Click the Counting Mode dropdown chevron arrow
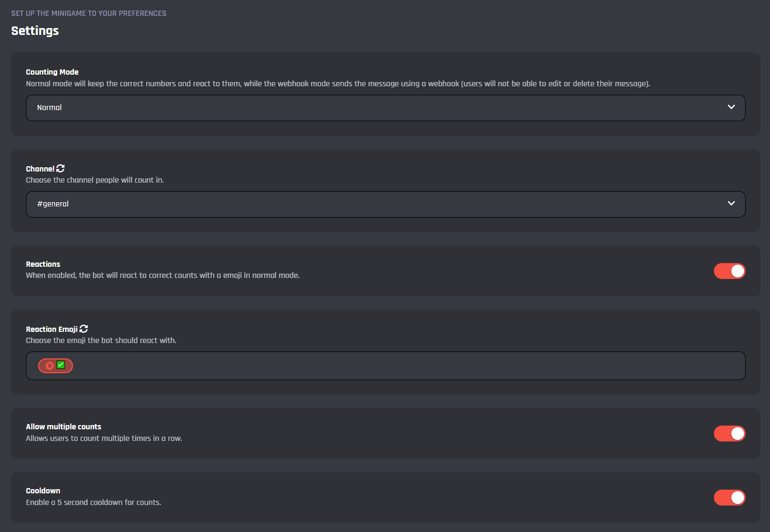 pyautogui.click(x=731, y=107)
